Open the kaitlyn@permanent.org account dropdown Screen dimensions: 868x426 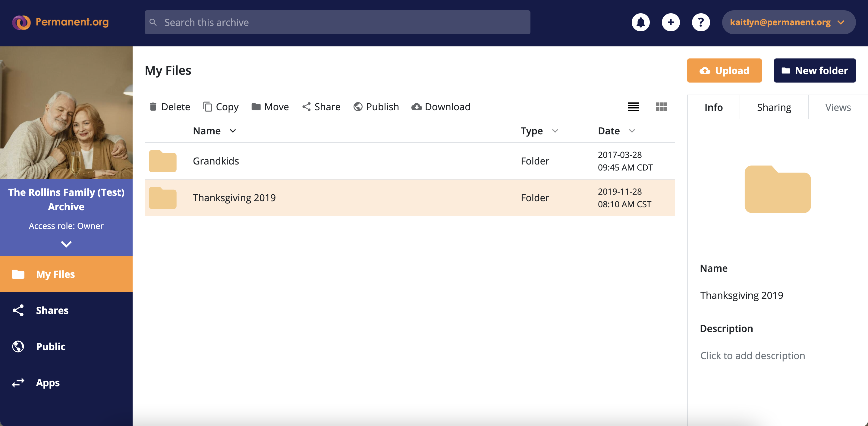[788, 22]
